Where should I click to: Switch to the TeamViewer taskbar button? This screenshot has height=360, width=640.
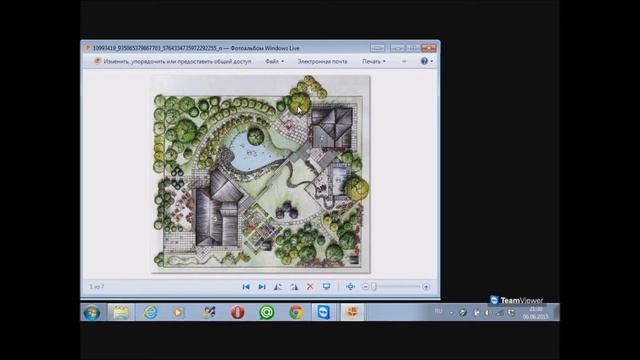pyautogui.click(x=324, y=313)
